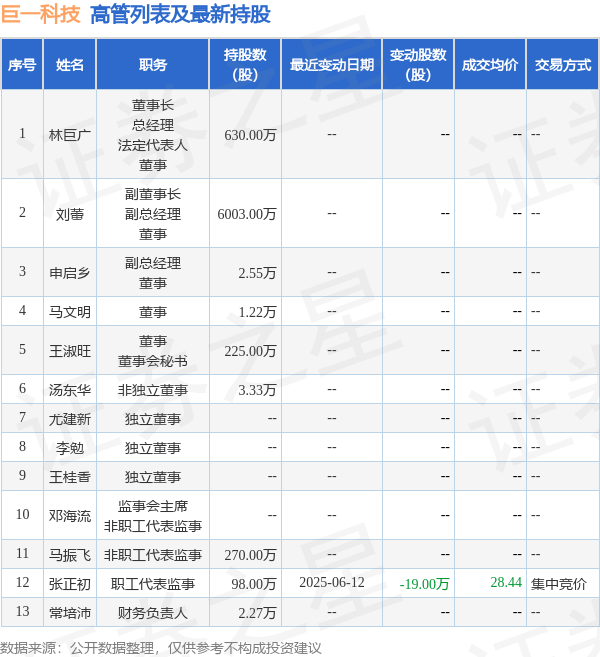Click the holding value 1.22万

tap(257, 312)
